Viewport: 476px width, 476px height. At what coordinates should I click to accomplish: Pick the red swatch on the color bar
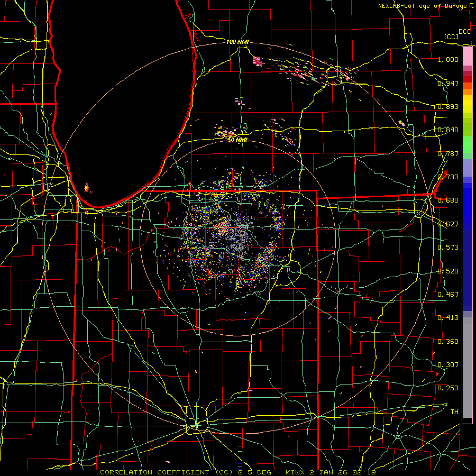[x=467, y=79]
